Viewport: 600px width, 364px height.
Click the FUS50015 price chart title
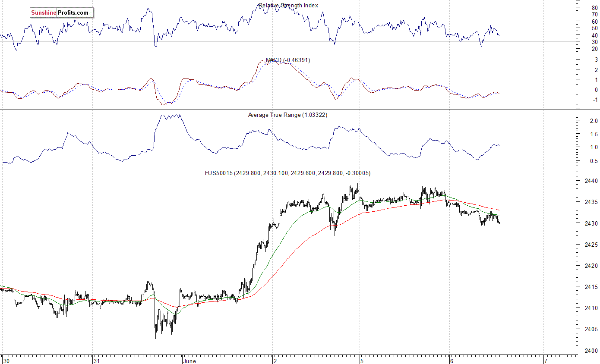pyautogui.click(x=287, y=173)
